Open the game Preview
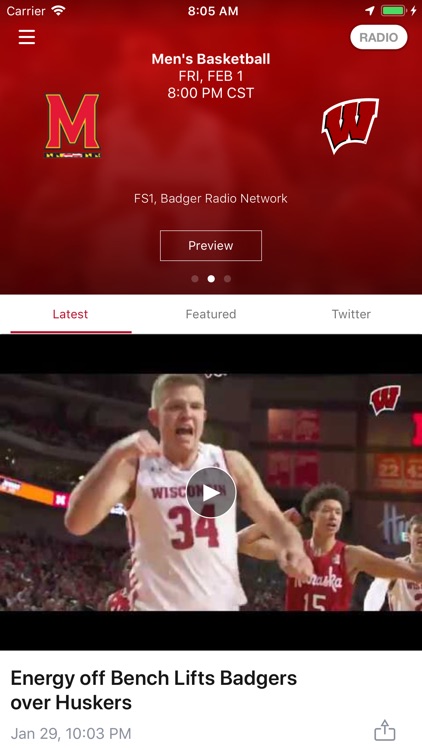 tap(211, 245)
